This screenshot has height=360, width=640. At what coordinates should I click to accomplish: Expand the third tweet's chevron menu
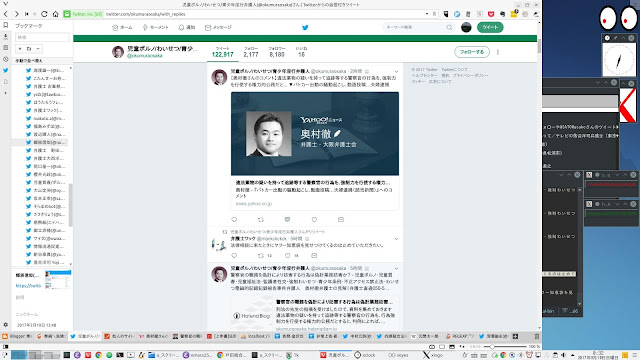point(396,269)
